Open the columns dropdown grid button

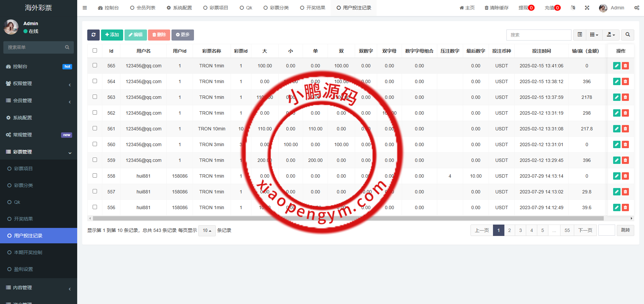click(x=594, y=35)
